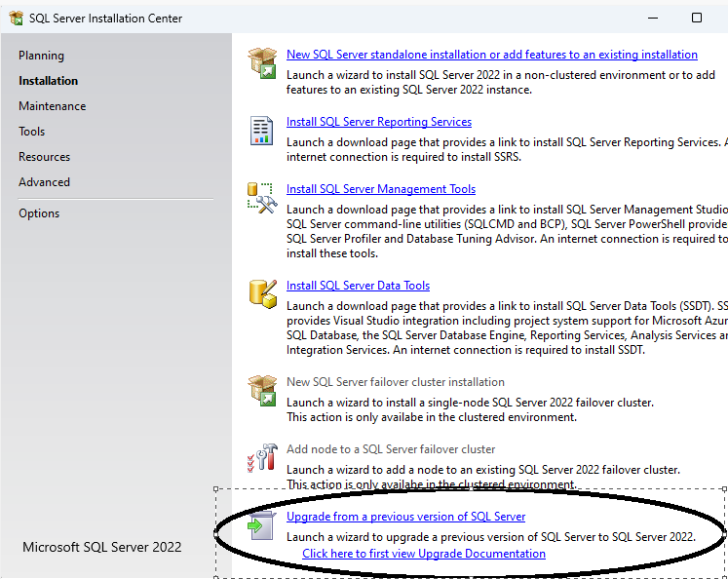Click New SQL Server failover cluster installation
The image size is (728, 579).
click(x=396, y=382)
